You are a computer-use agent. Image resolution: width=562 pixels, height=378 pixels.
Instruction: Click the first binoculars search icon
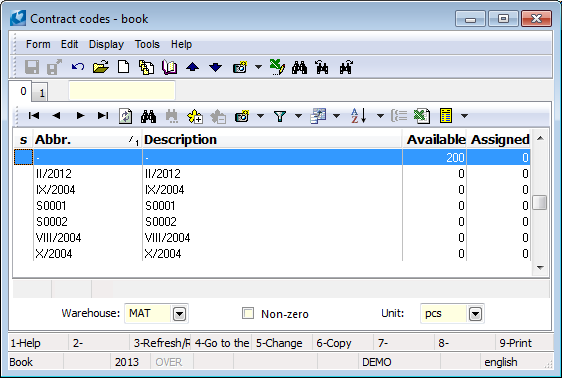coord(299,67)
